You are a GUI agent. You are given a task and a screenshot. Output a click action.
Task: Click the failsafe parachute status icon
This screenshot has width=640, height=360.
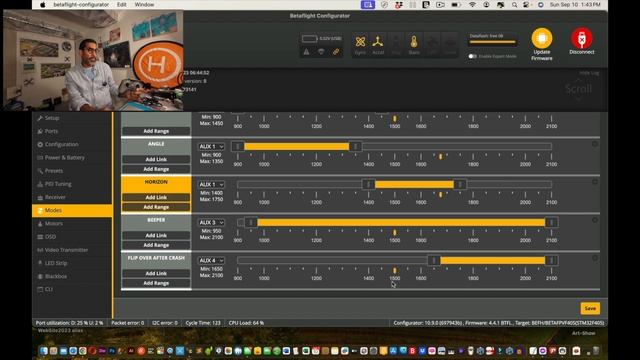pos(321,52)
